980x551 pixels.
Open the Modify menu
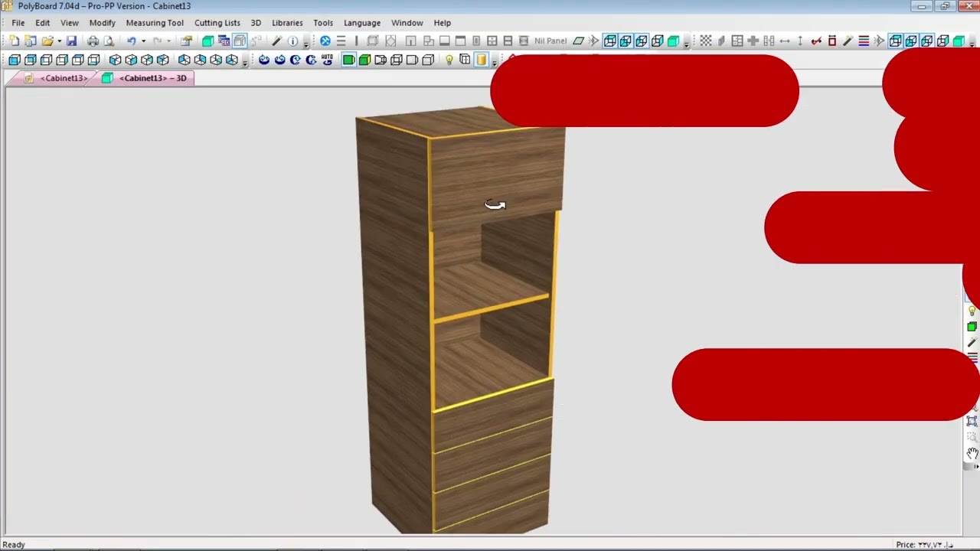click(103, 23)
